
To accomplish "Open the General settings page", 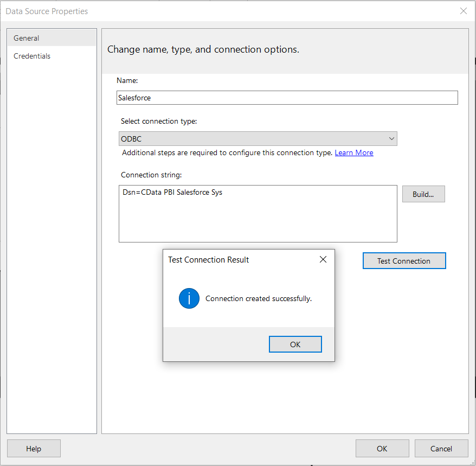I will (26, 38).
